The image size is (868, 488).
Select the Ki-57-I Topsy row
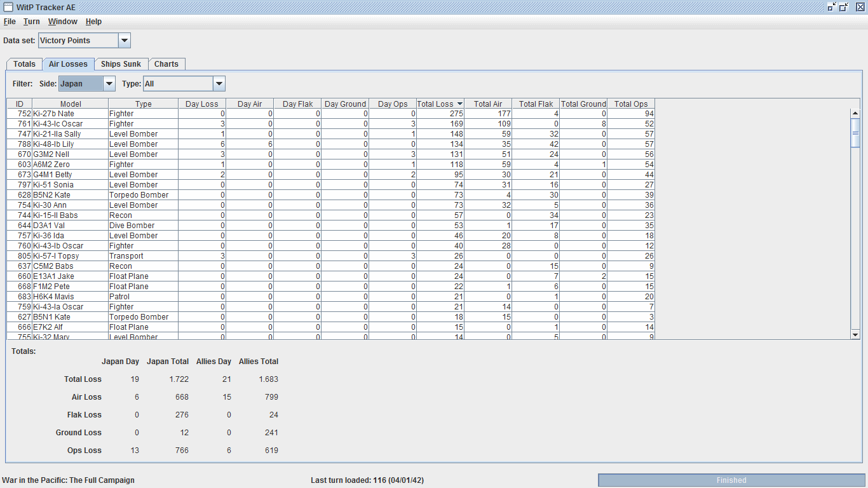(331, 256)
